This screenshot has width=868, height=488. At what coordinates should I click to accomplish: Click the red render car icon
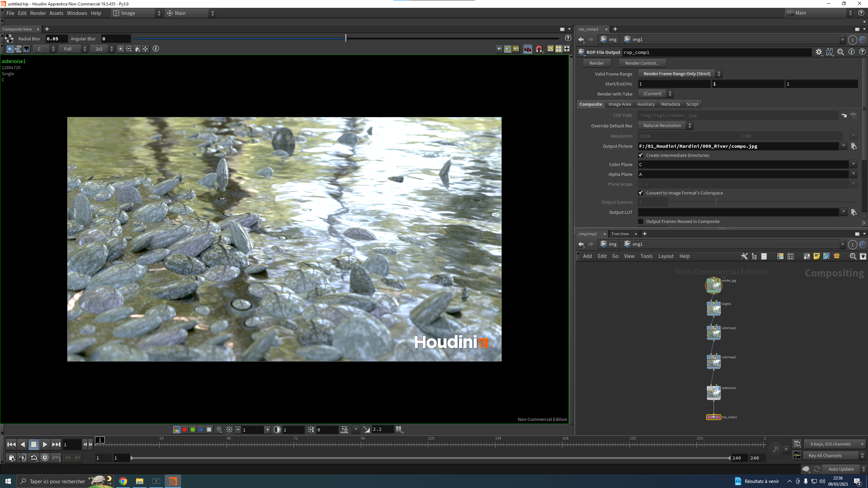(x=528, y=49)
